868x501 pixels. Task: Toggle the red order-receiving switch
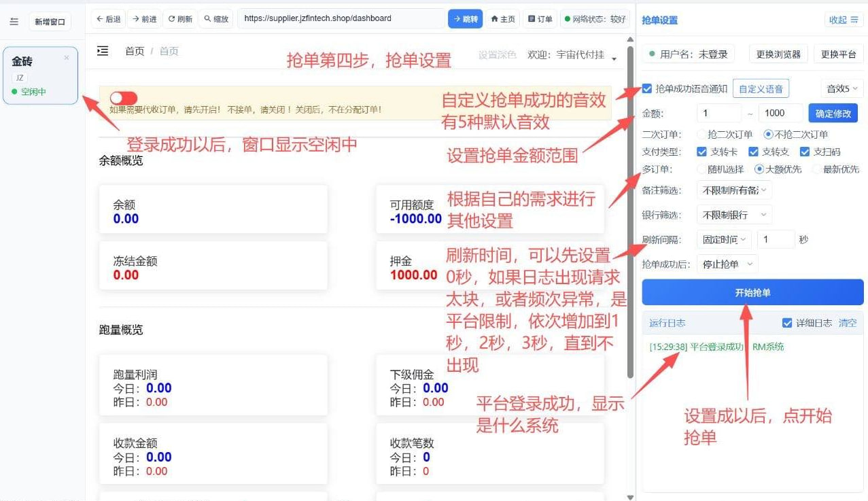coord(123,98)
